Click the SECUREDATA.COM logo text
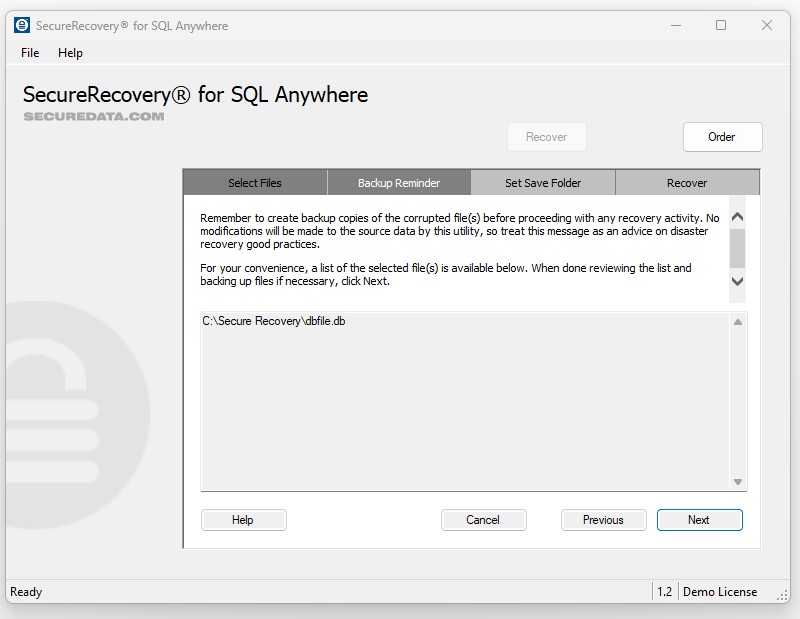This screenshot has width=800, height=619. [93, 116]
